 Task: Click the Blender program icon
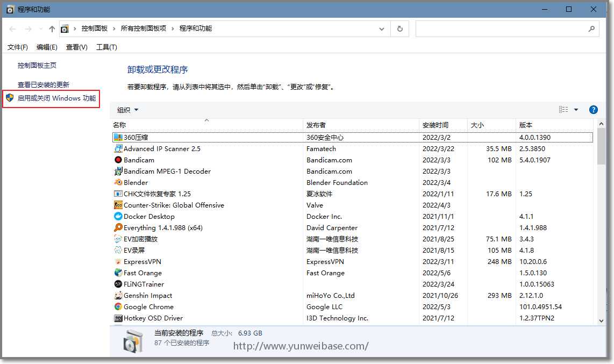(x=118, y=182)
